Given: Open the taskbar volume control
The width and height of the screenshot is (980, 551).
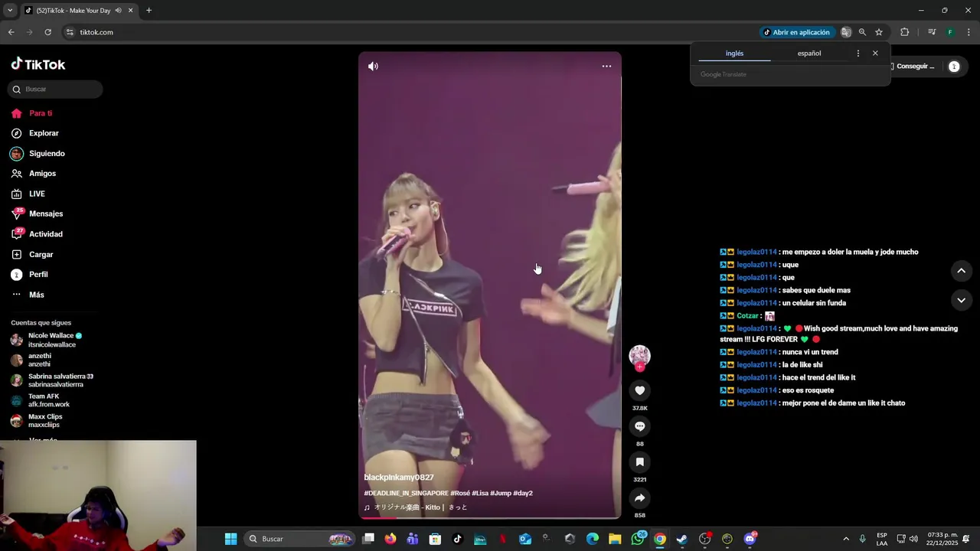Looking at the screenshot, I should pos(913,539).
